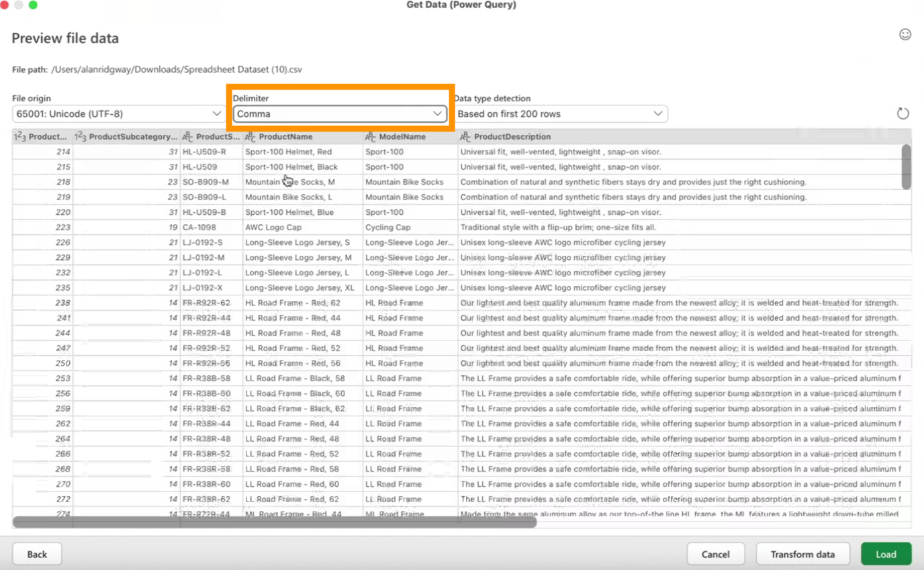Click the ABC icon on the ModelName column

click(x=368, y=136)
